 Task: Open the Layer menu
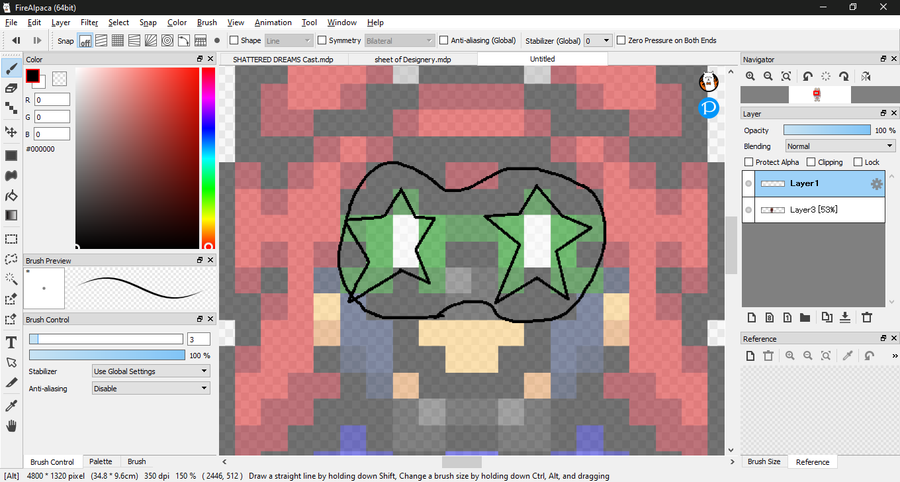tap(60, 22)
